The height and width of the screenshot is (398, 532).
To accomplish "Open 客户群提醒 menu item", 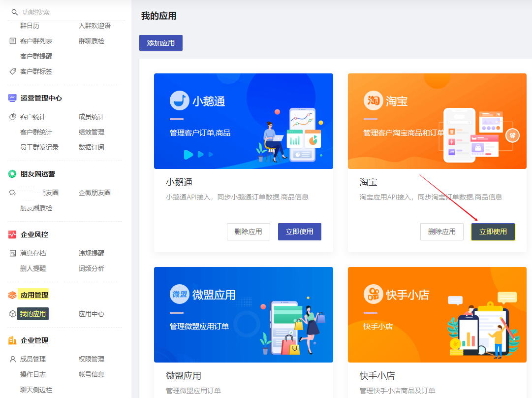I will click(x=36, y=56).
